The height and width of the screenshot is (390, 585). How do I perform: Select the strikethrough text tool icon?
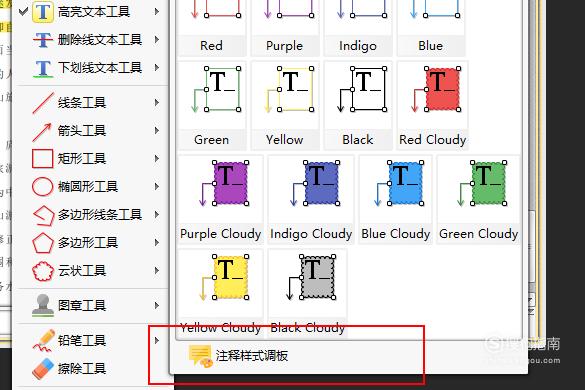pyautogui.click(x=43, y=40)
